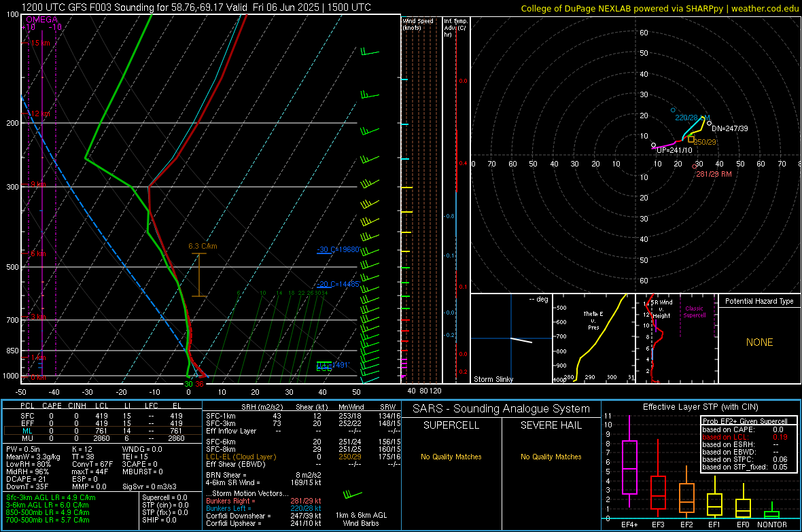Viewport: 802px width, 532px height.
Task: Select the Eff Shear (EBWD) row
Action: pos(302,464)
